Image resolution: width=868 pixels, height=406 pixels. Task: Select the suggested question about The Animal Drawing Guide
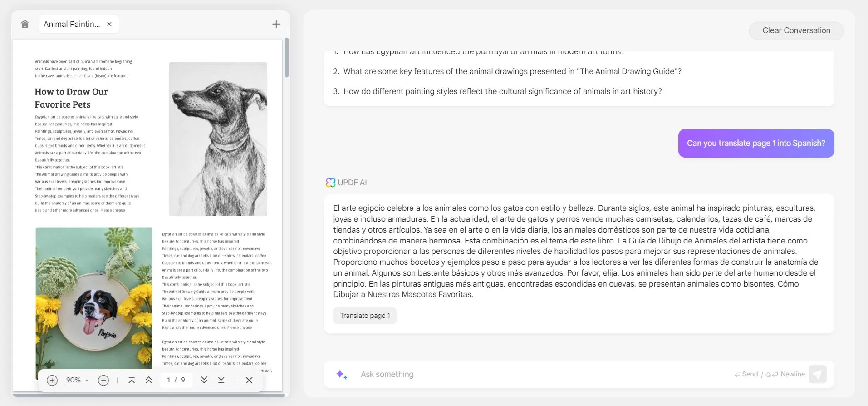pos(512,71)
